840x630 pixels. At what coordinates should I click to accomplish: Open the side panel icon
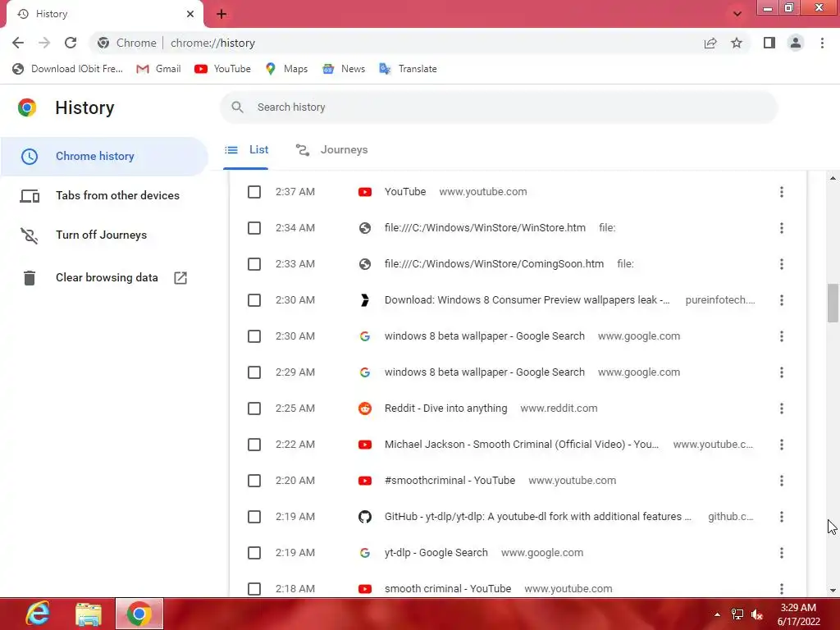point(769,43)
